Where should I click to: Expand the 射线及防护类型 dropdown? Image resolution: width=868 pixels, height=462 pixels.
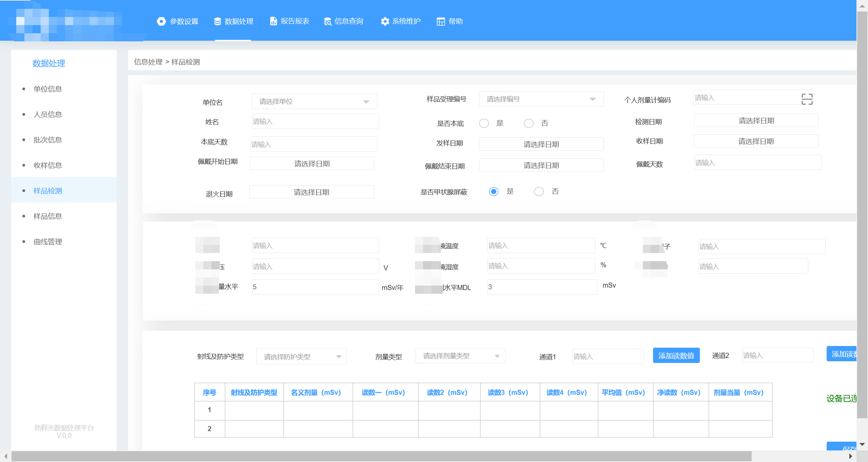point(301,357)
